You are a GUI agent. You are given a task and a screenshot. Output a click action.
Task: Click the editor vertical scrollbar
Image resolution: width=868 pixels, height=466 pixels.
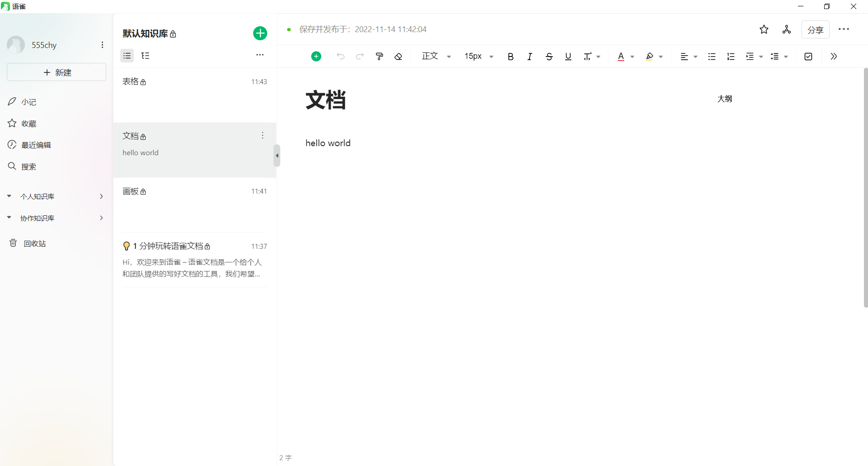866,188
